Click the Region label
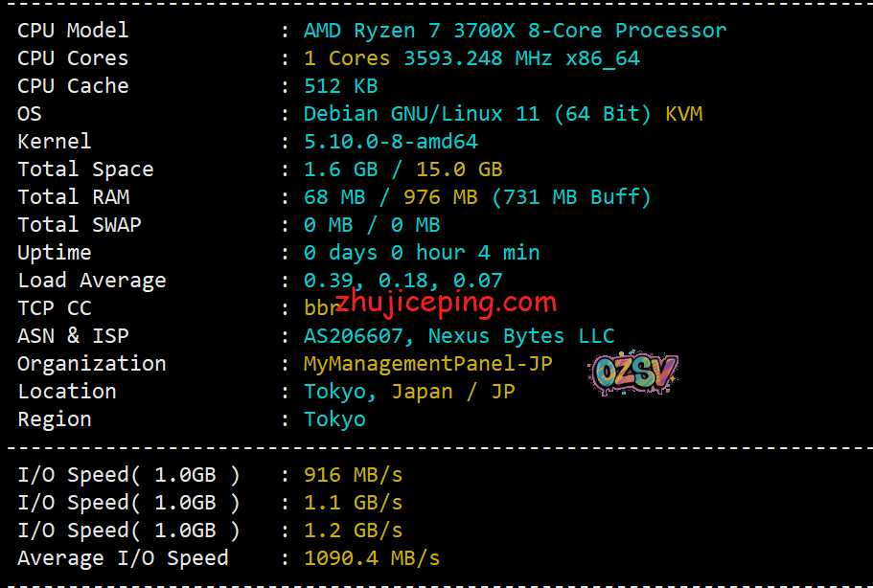This screenshot has height=588, width=873. [x=54, y=419]
